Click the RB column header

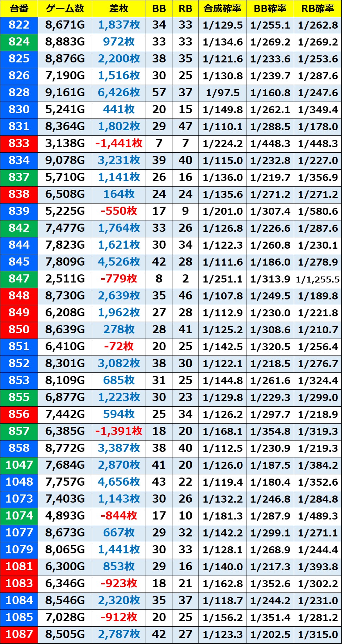pyautogui.click(x=185, y=8)
